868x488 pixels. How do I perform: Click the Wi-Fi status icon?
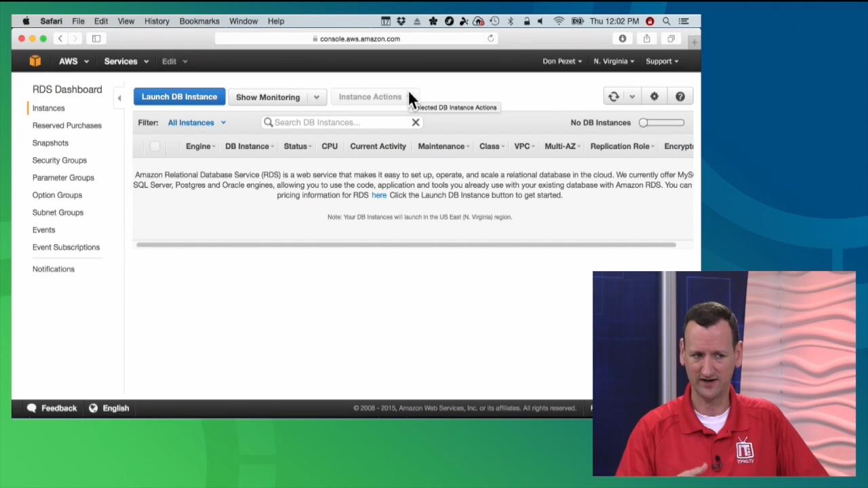tap(559, 21)
